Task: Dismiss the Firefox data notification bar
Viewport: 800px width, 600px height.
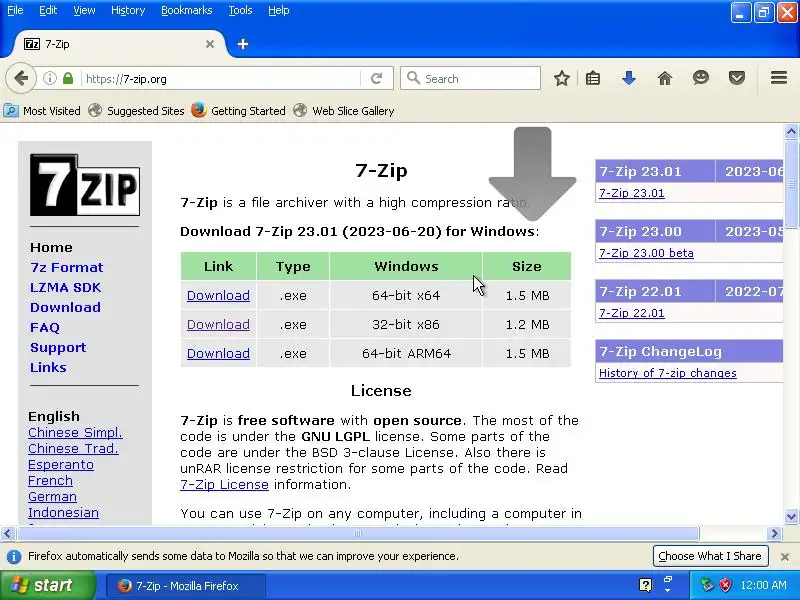Action: click(x=785, y=557)
